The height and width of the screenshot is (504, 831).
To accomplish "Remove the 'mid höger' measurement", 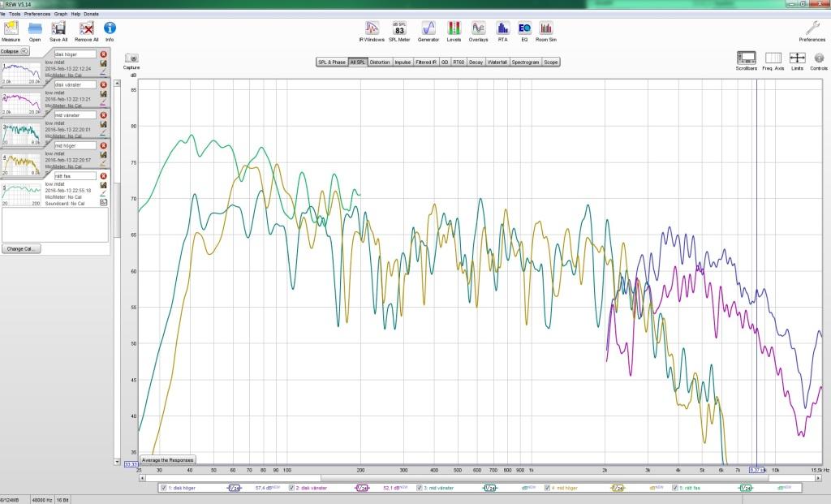I will 103,145.
